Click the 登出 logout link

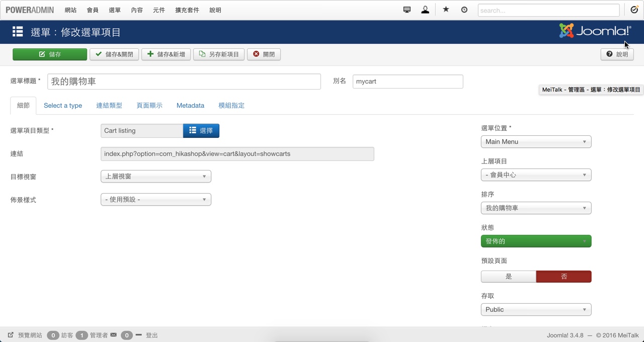(x=152, y=335)
